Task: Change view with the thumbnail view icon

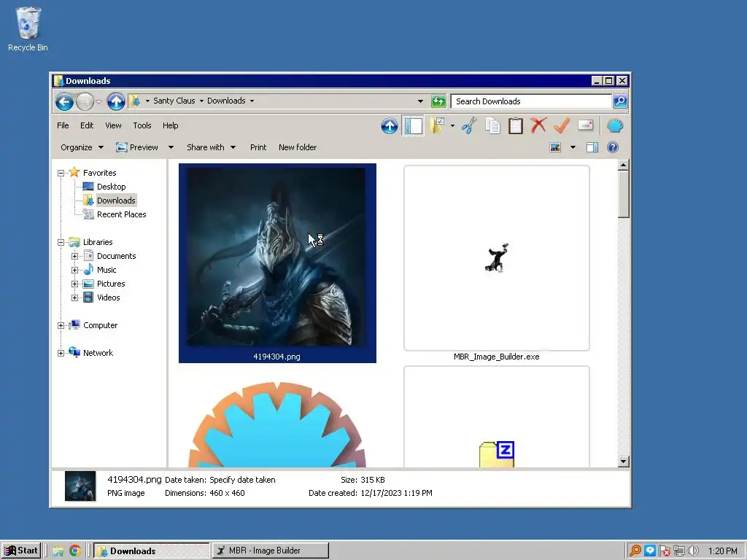Action: point(555,147)
